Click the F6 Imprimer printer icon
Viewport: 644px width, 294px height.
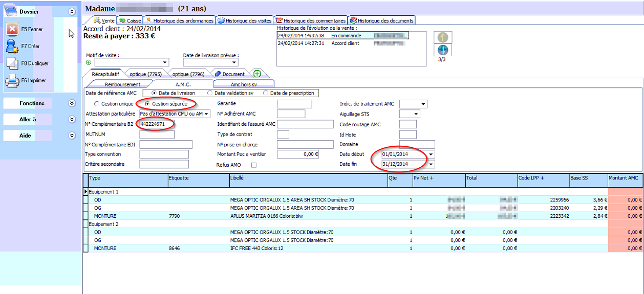12,80
